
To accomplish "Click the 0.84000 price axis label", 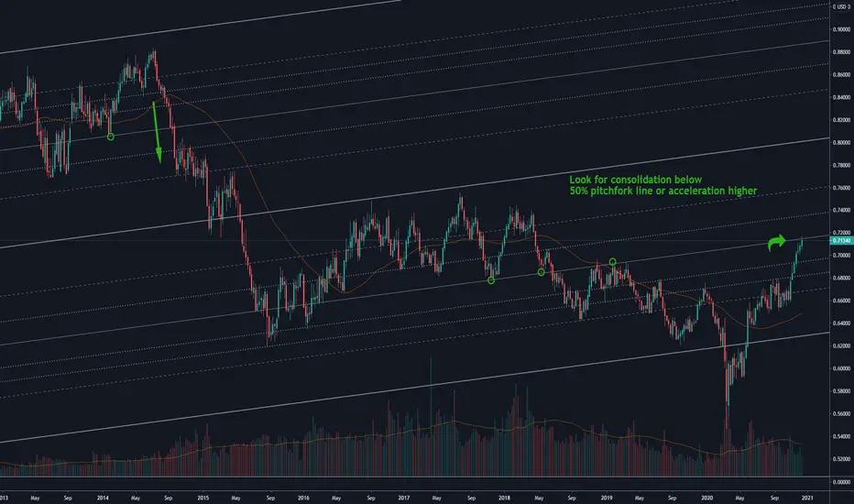I will [x=841, y=97].
